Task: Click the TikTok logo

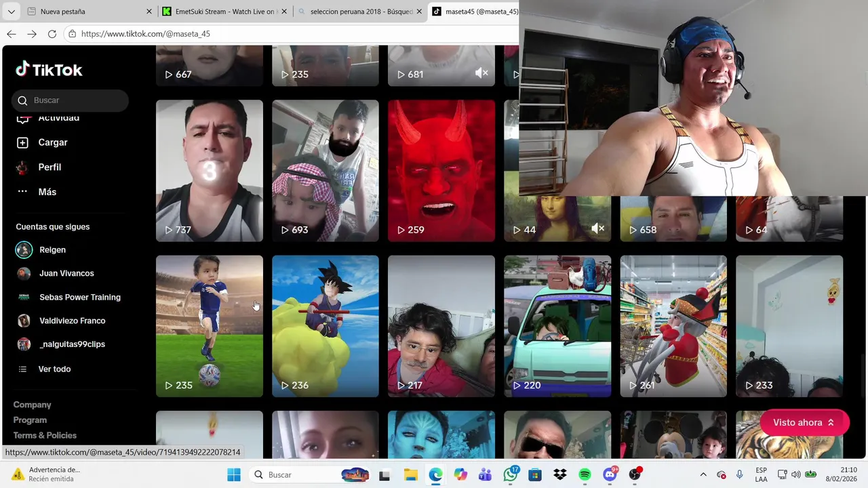Action: [x=49, y=70]
